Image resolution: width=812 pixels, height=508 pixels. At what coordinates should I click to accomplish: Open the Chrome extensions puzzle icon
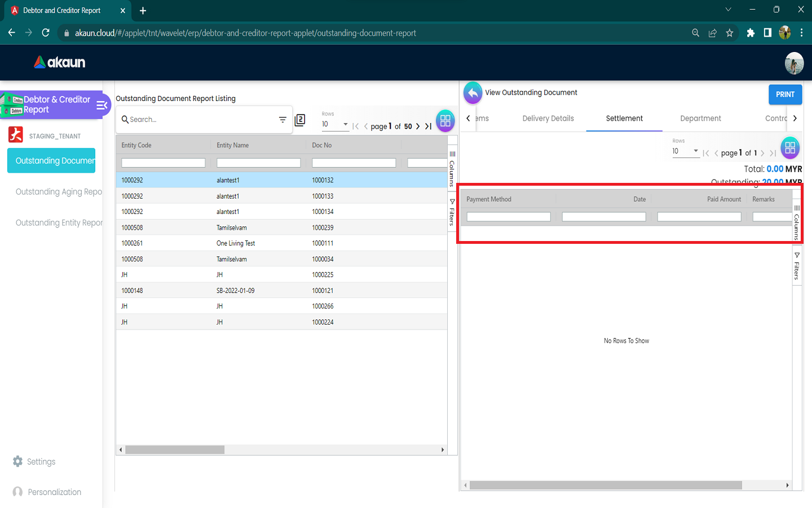pyautogui.click(x=751, y=33)
